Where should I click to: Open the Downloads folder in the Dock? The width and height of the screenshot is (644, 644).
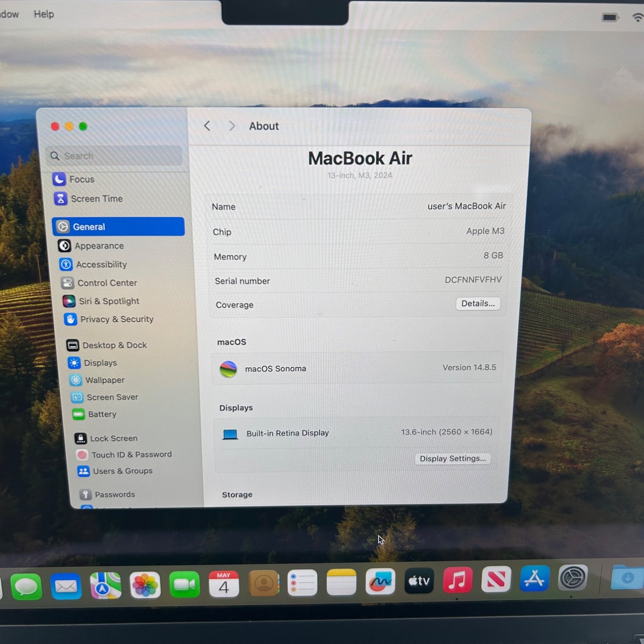coord(628,577)
